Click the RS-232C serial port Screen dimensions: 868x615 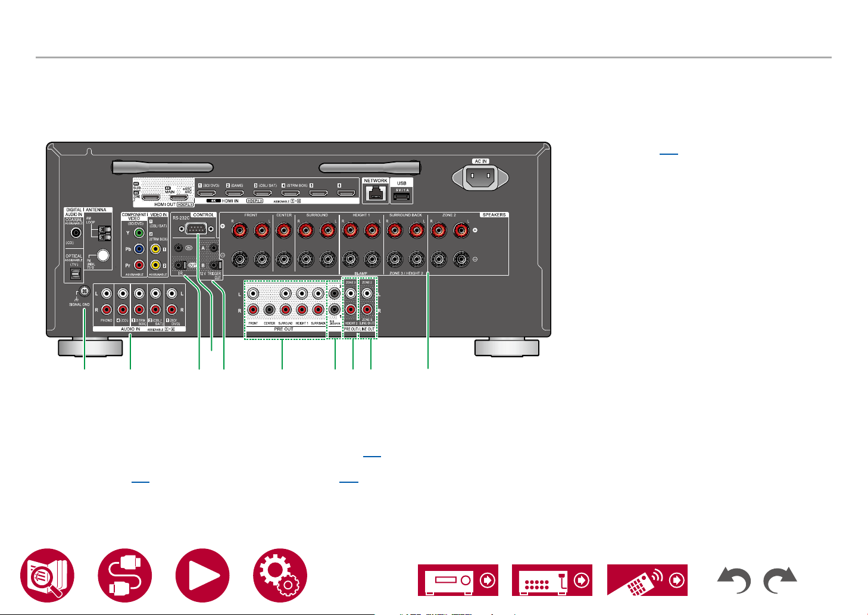tap(196, 228)
